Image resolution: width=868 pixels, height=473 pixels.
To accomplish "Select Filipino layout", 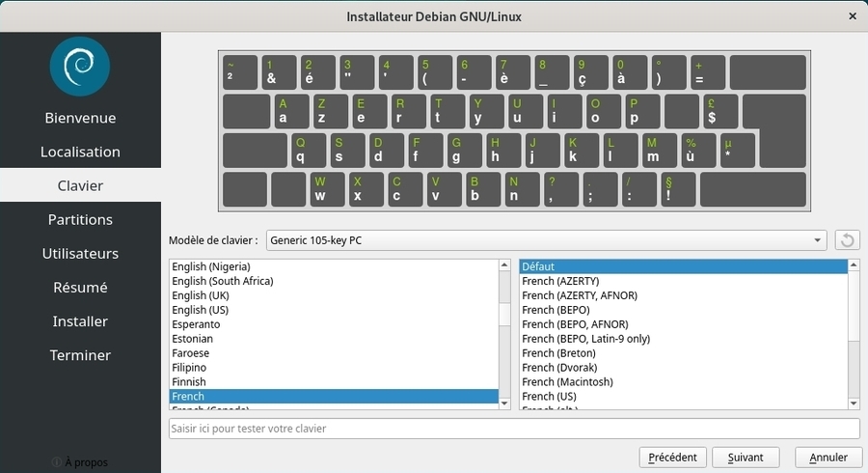I will coord(334,367).
